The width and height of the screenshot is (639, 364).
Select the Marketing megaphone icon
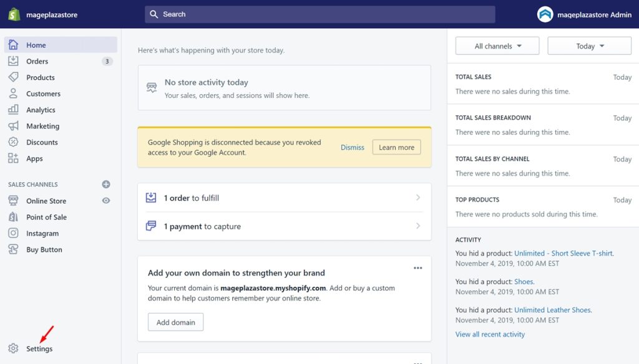tap(13, 126)
